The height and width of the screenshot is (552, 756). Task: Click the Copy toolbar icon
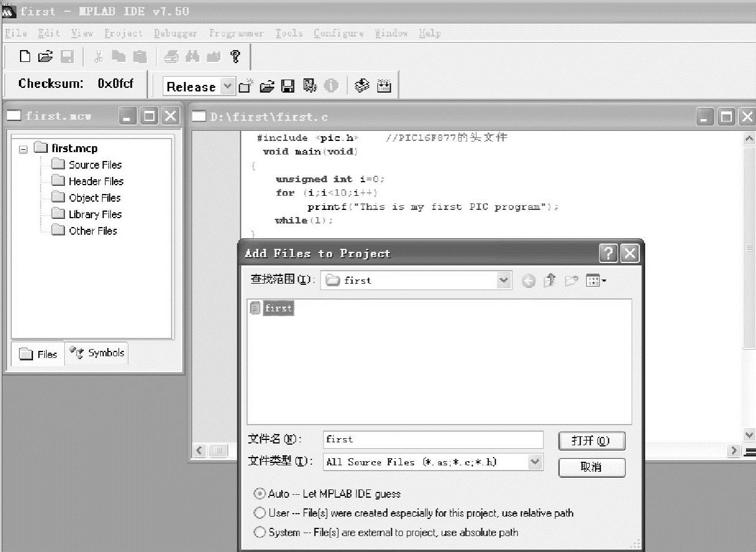119,57
